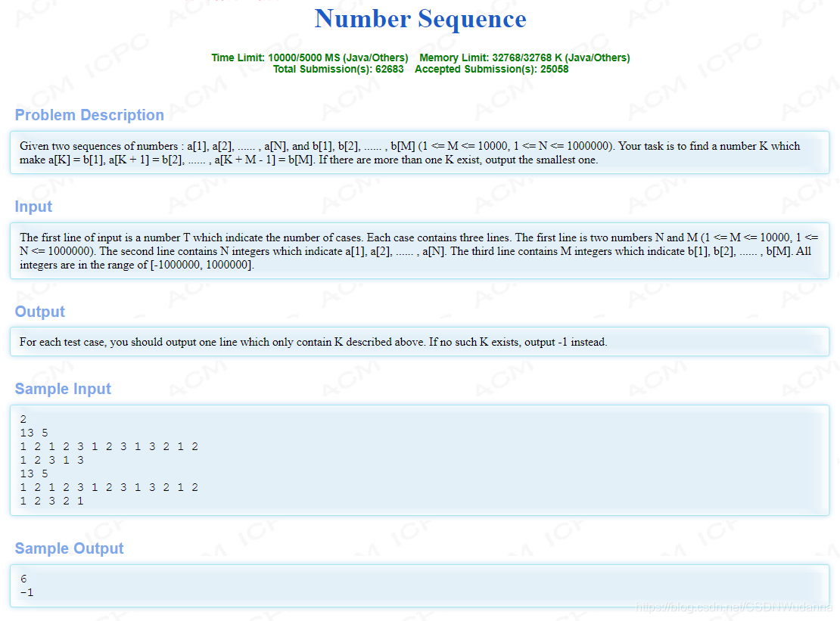
Task: Click the Sample Input heading
Action: coord(63,389)
